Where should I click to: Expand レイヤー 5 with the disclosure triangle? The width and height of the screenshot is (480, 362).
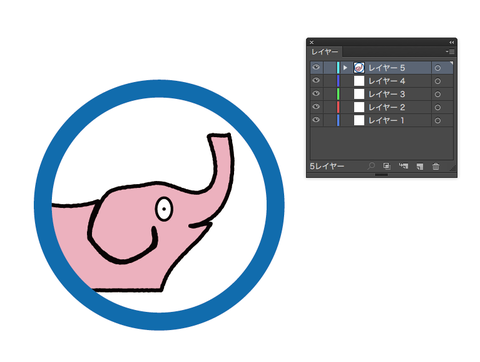pyautogui.click(x=345, y=68)
